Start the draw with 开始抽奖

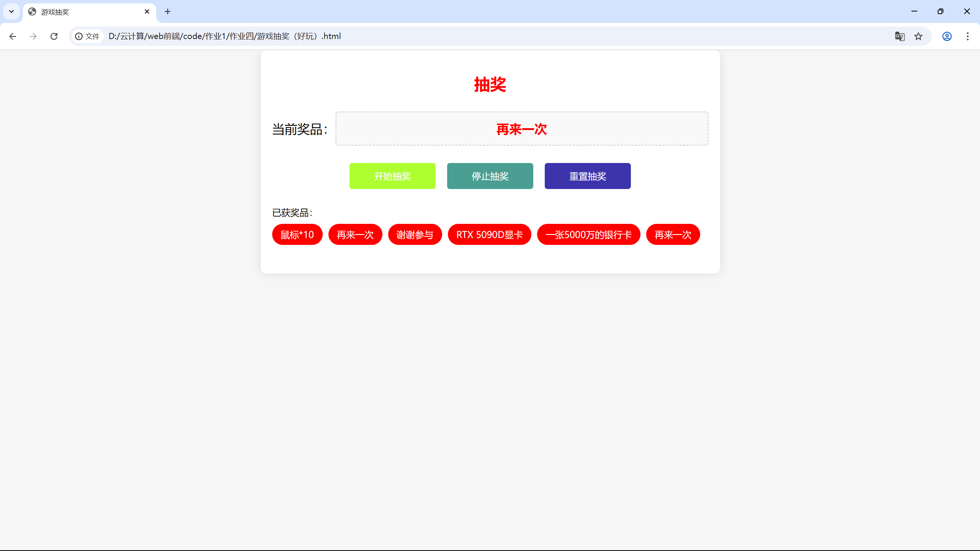pyautogui.click(x=392, y=176)
